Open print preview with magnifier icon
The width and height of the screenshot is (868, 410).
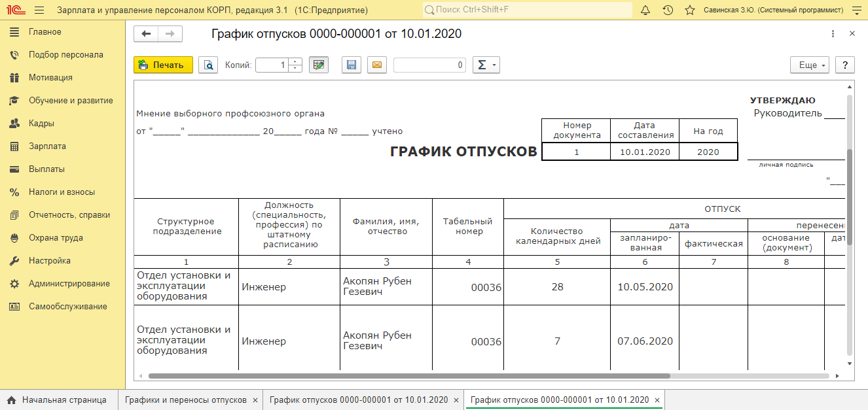(x=208, y=65)
